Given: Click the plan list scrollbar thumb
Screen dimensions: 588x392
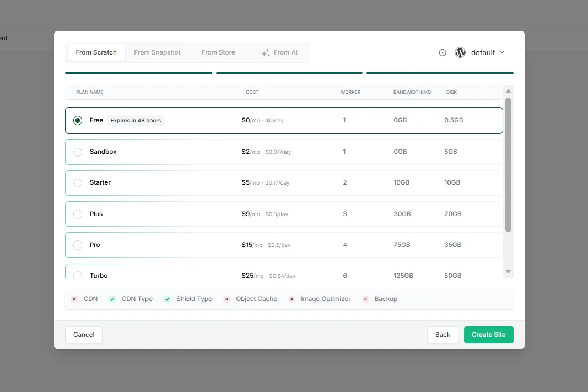Looking at the screenshot, I should 508,165.
